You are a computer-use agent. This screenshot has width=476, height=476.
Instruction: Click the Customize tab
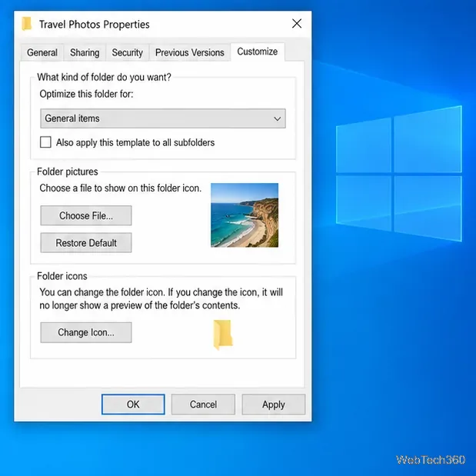tap(258, 52)
